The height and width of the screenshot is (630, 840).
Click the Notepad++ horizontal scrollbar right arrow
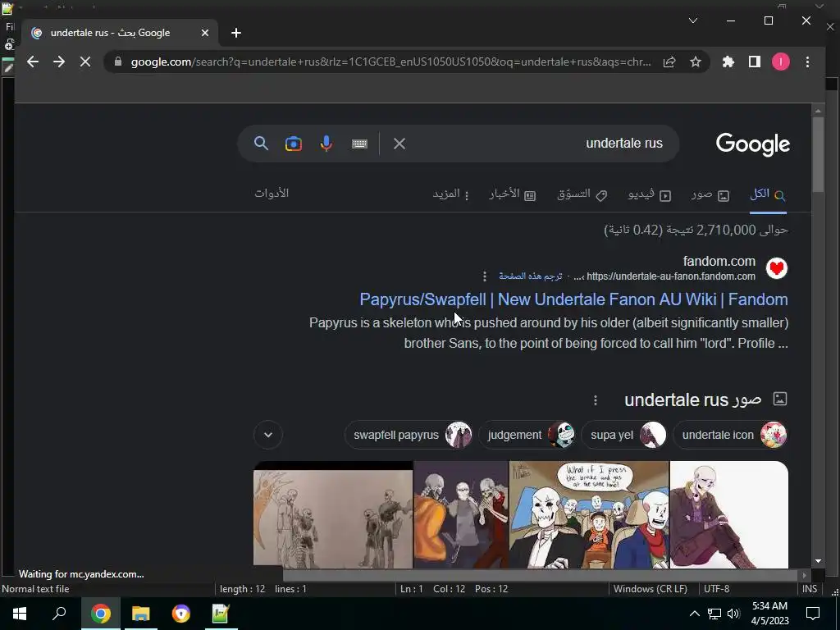804,575
